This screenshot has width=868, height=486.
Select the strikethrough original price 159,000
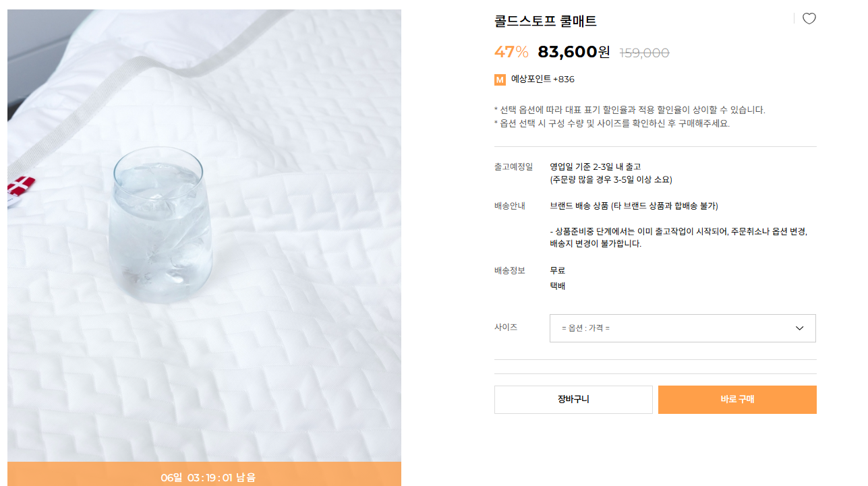pyautogui.click(x=643, y=53)
